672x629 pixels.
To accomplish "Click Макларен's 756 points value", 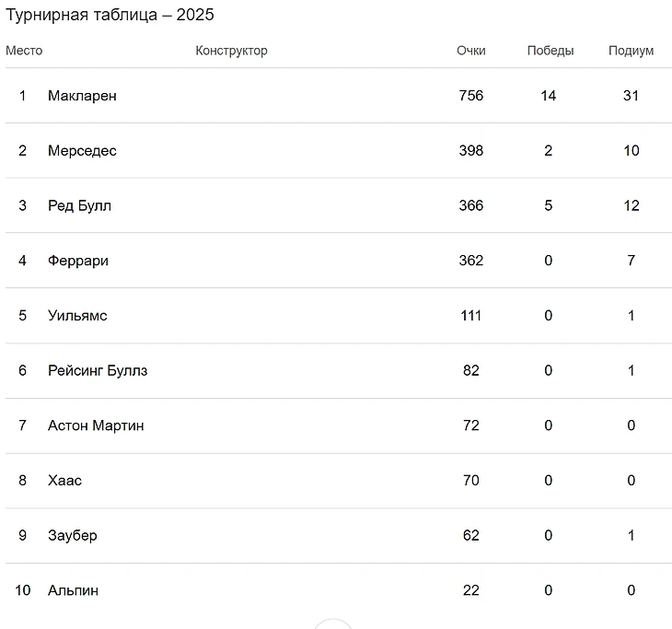I will click(x=470, y=96).
